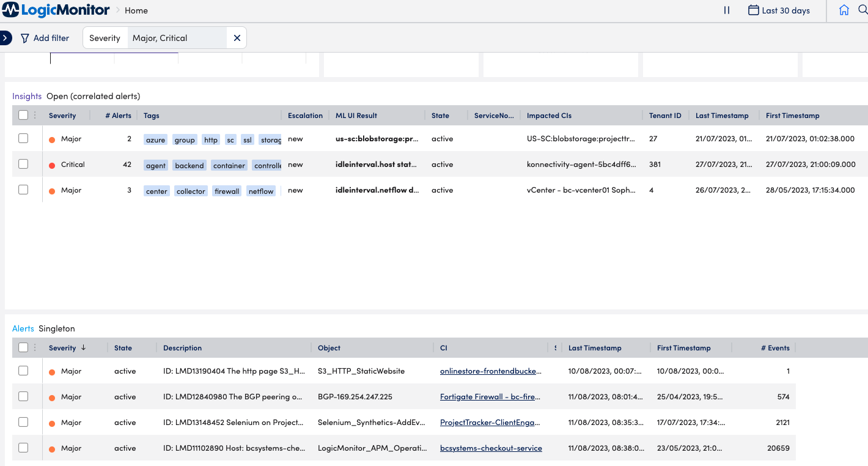Select vCenter - bc-vcenter01 impacted CI
Image resolution: width=868 pixels, height=466 pixels.
click(x=581, y=190)
